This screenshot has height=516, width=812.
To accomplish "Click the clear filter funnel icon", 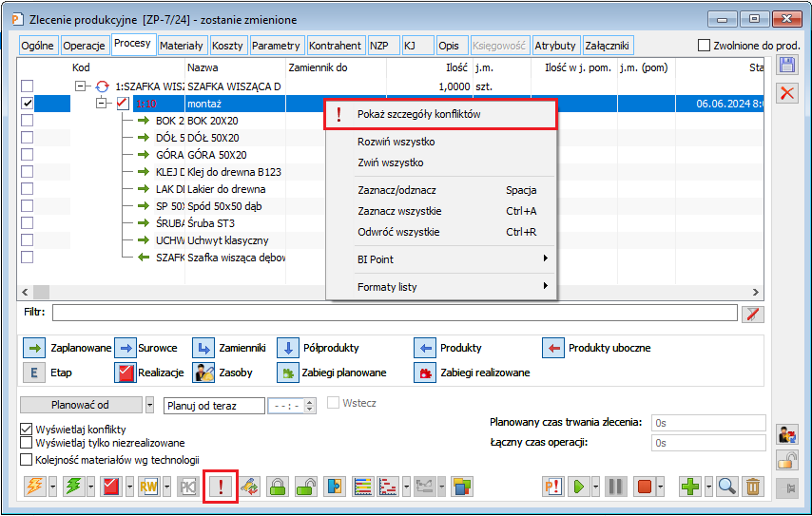I will 753,314.
